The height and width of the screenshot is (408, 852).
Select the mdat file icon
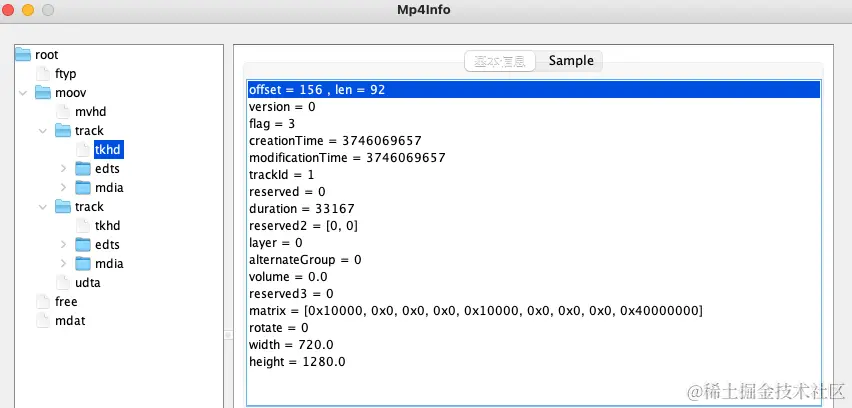(x=43, y=321)
